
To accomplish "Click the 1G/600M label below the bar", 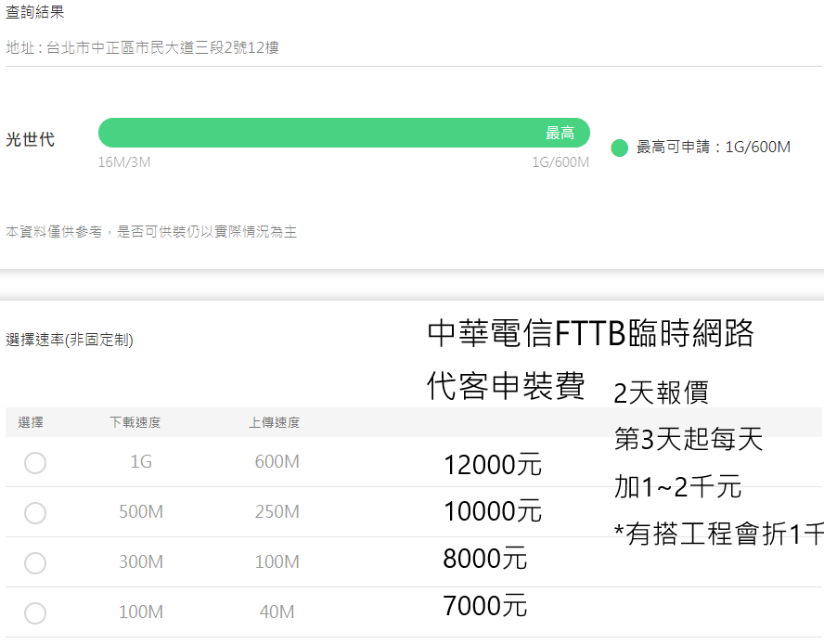I will [560, 161].
